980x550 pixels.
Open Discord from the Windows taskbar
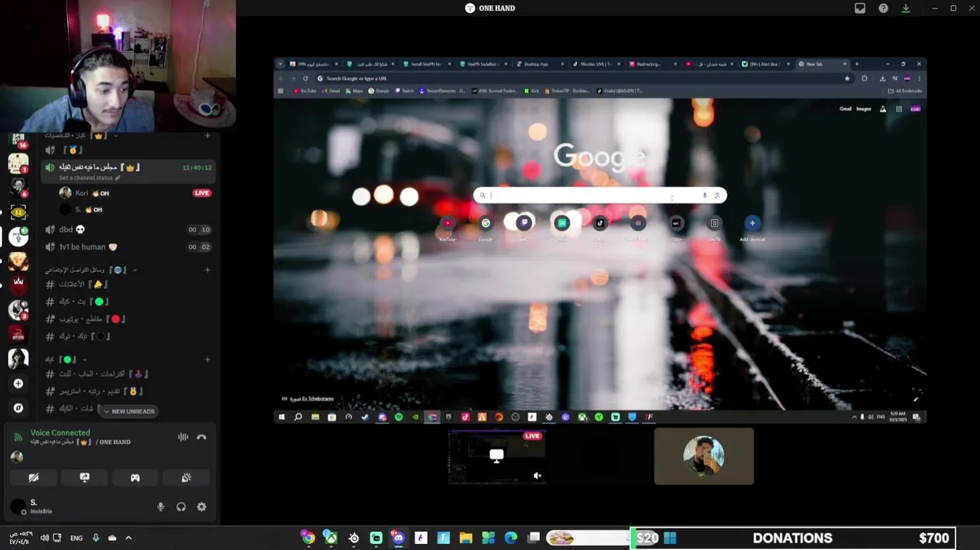tap(398, 538)
